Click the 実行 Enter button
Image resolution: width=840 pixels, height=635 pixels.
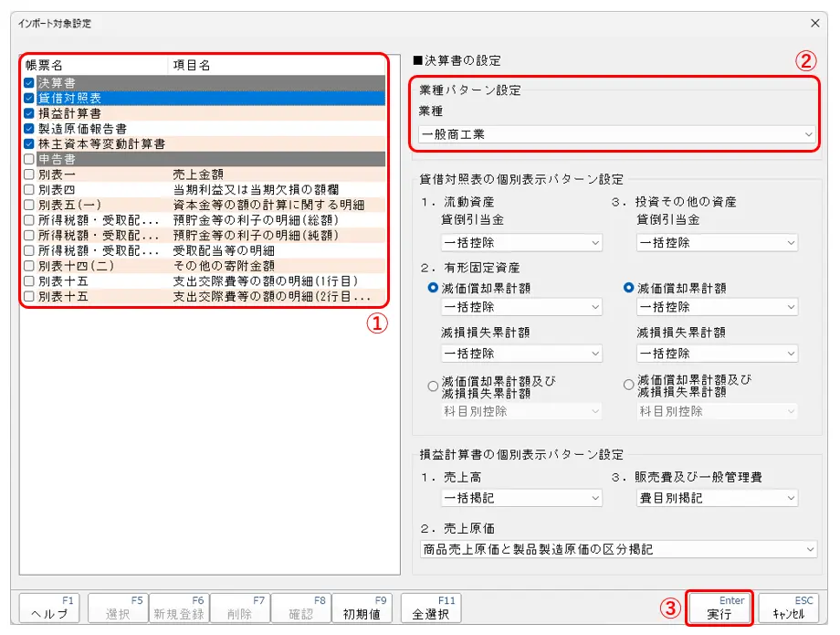(x=719, y=608)
